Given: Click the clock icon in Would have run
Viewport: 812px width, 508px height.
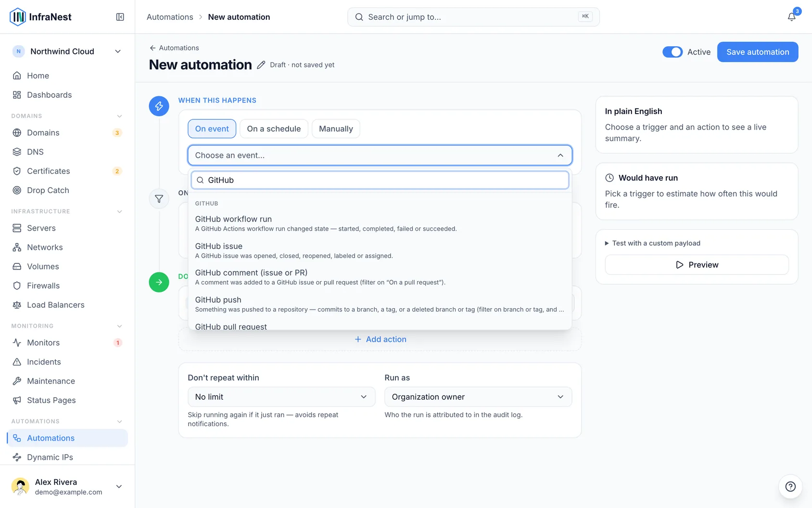Looking at the screenshot, I should pyautogui.click(x=609, y=178).
